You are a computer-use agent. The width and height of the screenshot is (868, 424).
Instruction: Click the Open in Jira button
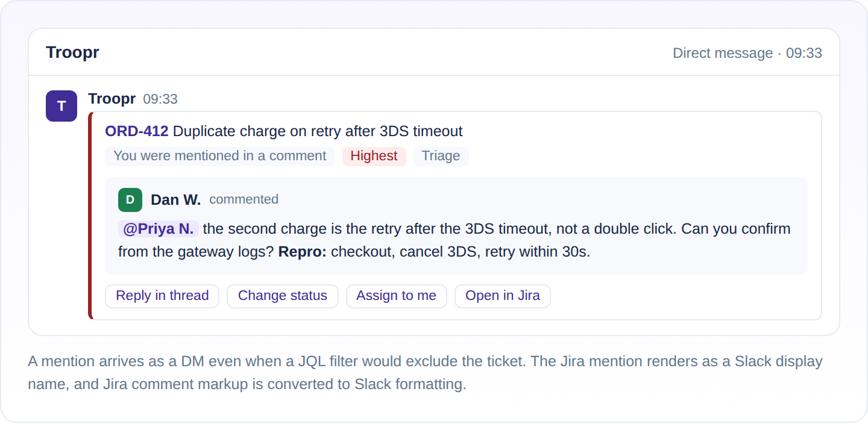tap(503, 296)
